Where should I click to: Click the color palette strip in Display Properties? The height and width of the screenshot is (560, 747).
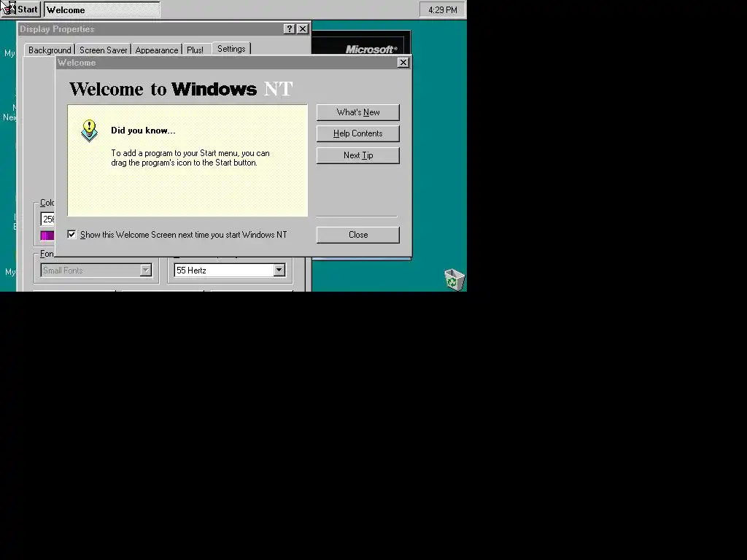(47, 236)
